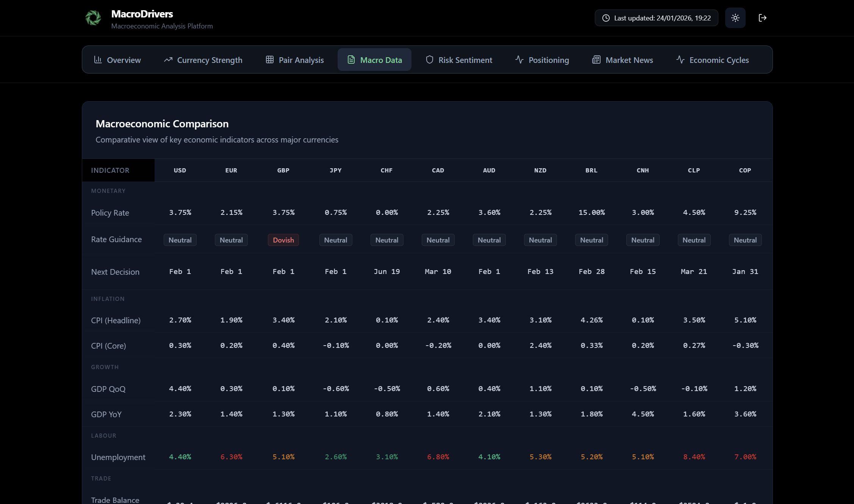Toggle the light/dark theme sun icon
The width and height of the screenshot is (854, 504).
point(735,18)
